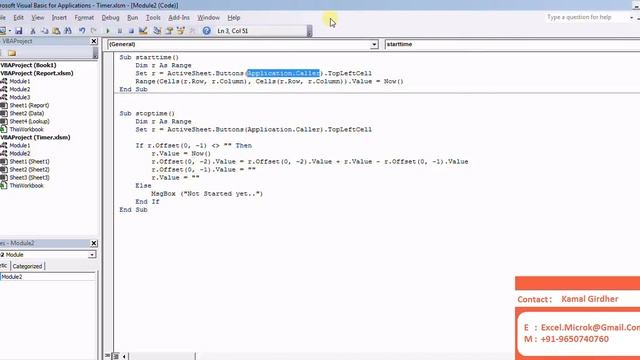
Task: Click project toolbar overflow arrow
Action: 95,53
